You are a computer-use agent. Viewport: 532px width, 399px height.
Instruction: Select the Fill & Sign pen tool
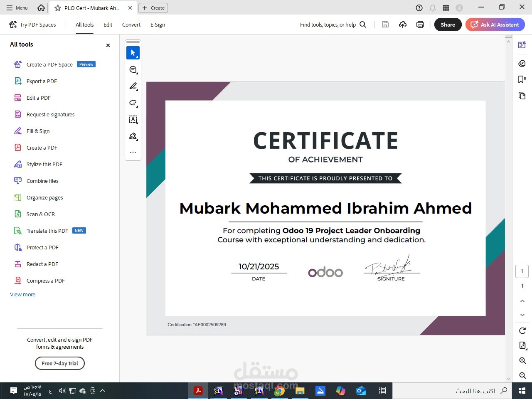tap(133, 136)
